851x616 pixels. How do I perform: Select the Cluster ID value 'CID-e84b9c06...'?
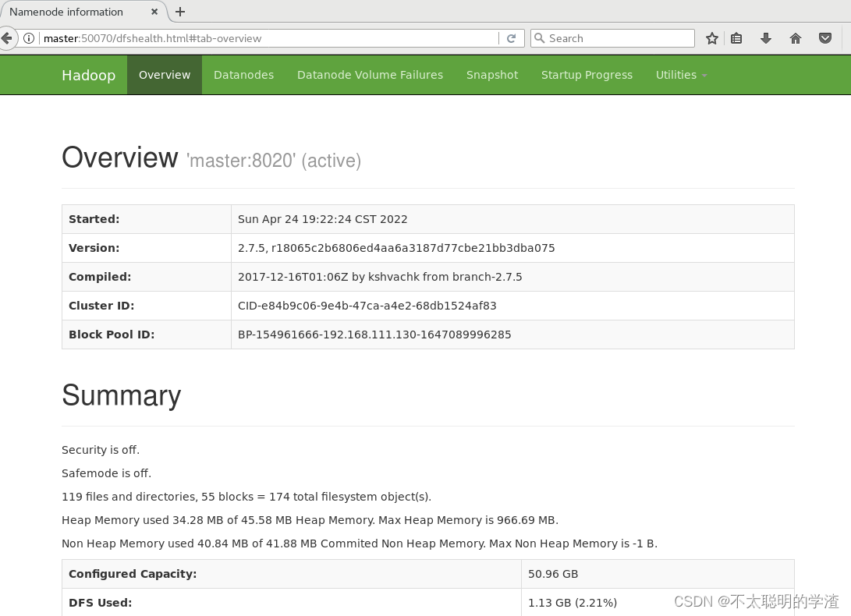click(x=367, y=306)
